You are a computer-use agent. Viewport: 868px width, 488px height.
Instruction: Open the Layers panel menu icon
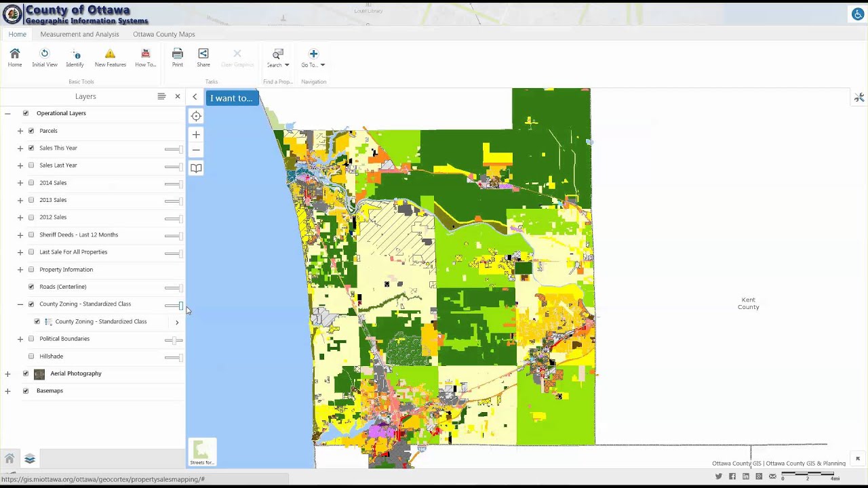pos(161,96)
